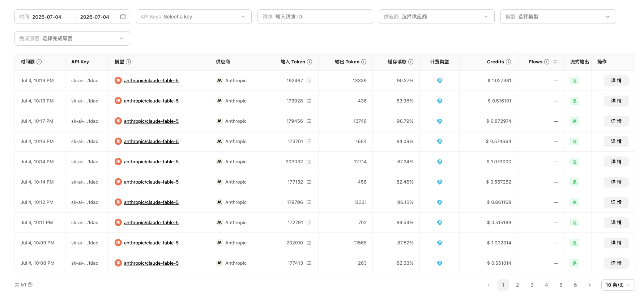Open the 完成原因 finish reason dropdown
Viewport: 644px width, 302px height.
coord(72,38)
